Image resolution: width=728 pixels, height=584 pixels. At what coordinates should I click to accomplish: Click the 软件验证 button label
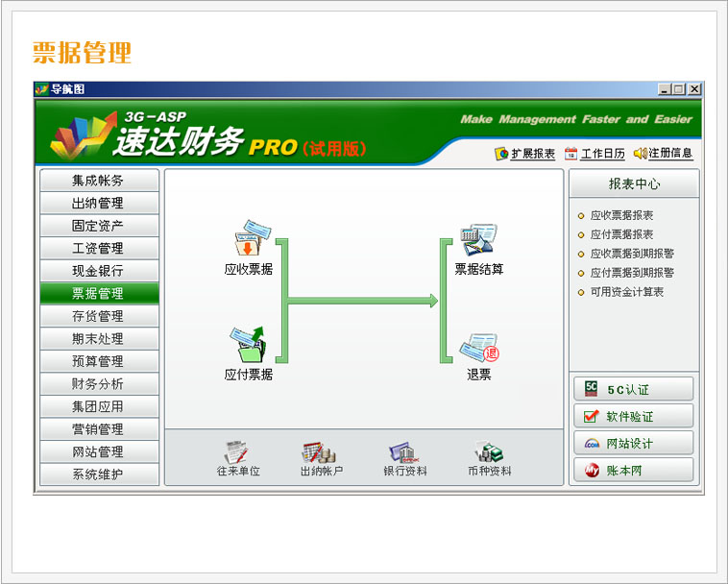(630, 417)
